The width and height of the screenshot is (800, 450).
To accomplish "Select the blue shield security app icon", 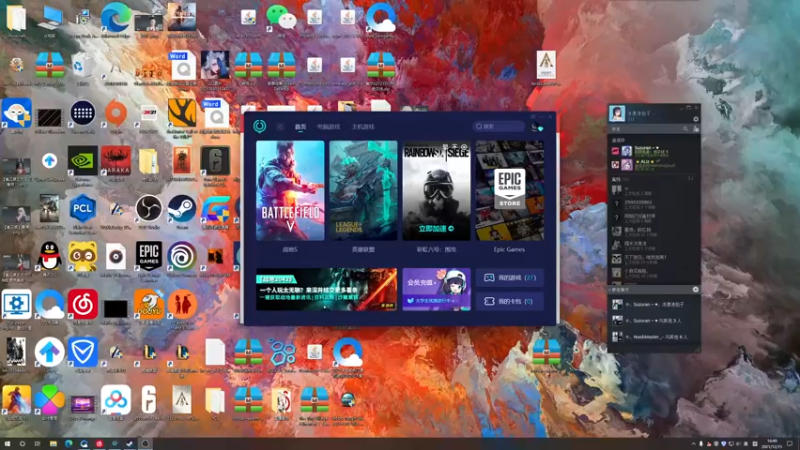I will (83, 355).
